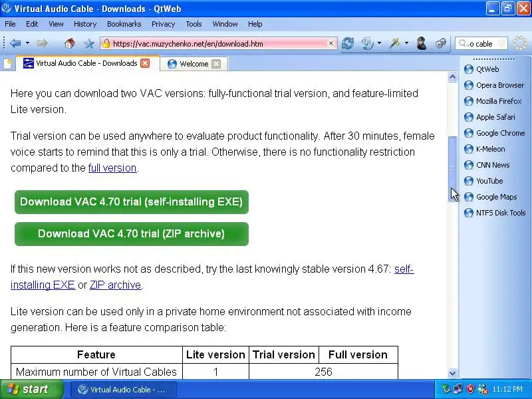Open the Help menu

pyautogui.click(x=255, y=24)
